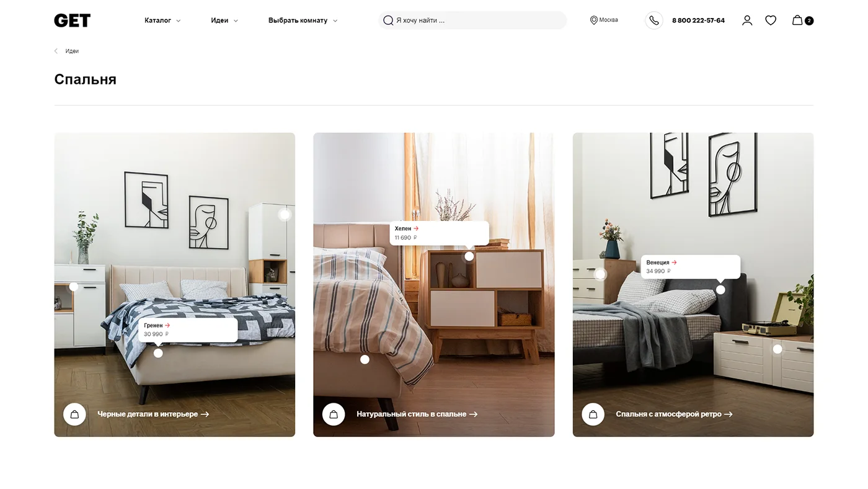Screen dimensions: 868x489
Task: Expand the Выбрать комнату dropdown
Action: click(x=303, y=20)
